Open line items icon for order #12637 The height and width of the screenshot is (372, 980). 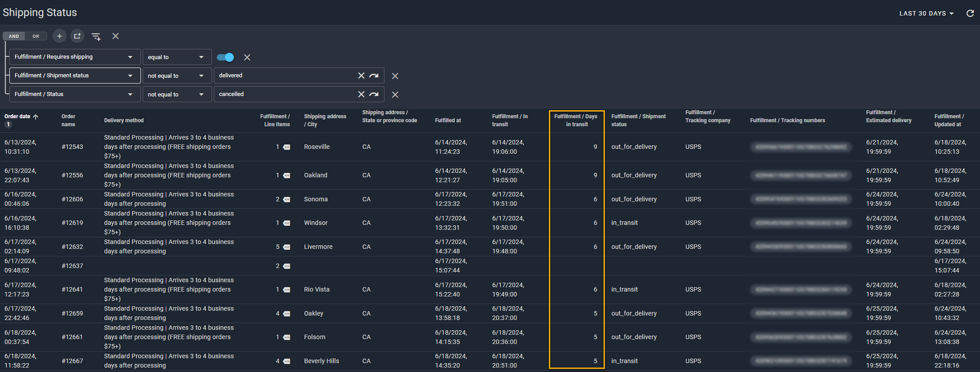pos(287,266)
